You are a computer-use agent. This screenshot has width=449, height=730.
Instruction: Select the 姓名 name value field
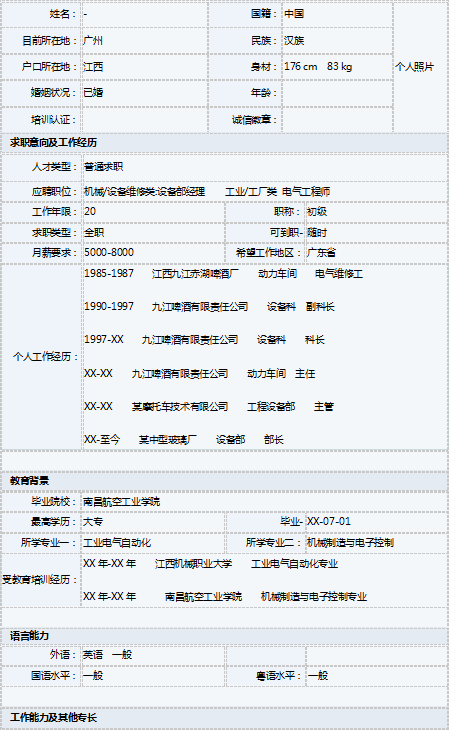[x=144, y=14]
